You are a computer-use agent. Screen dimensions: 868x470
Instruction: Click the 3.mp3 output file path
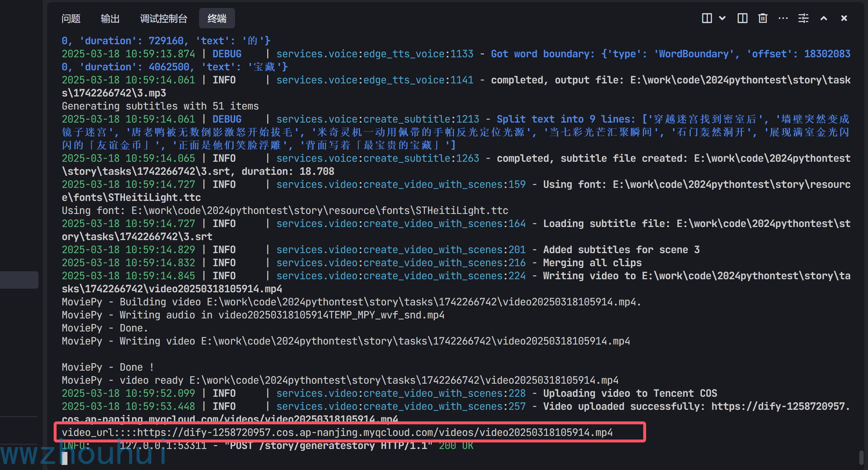pyautogui.click(x=113, y=93)
